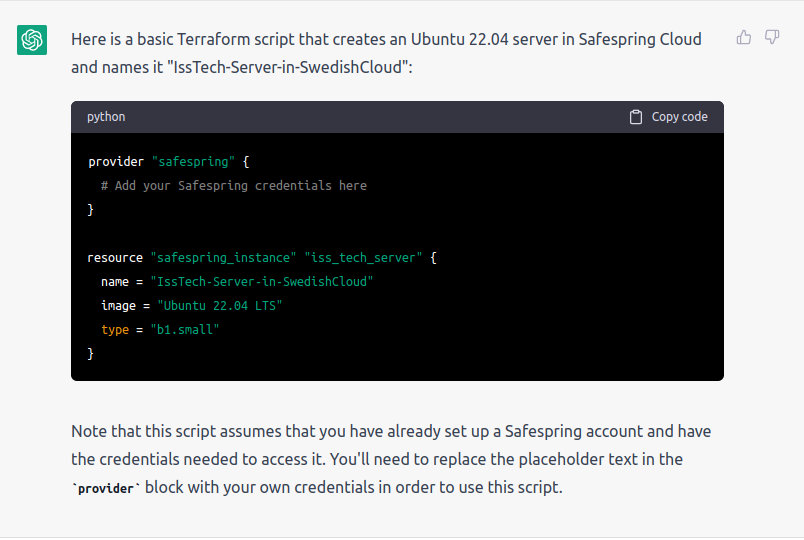Screen dimensions: 804x540
Task: Click the inline `provider` code word
Action: (x=106, y=488)
